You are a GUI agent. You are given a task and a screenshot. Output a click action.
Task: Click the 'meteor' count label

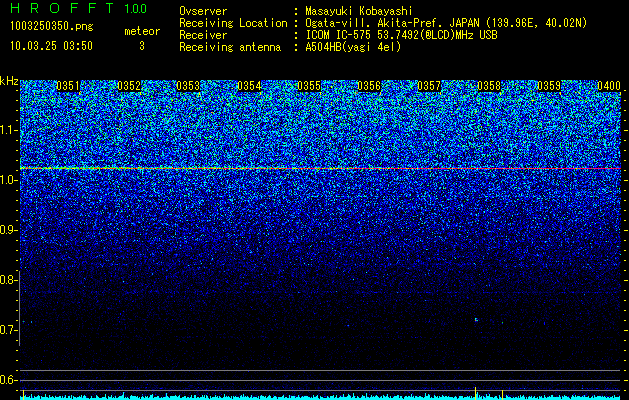point(142,31)
